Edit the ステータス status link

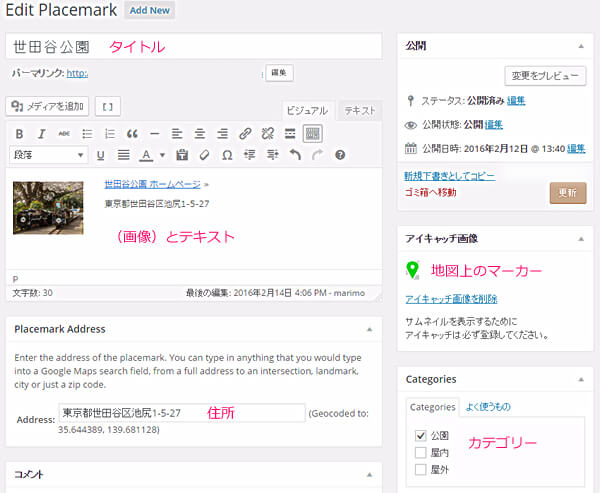(516, 101)
